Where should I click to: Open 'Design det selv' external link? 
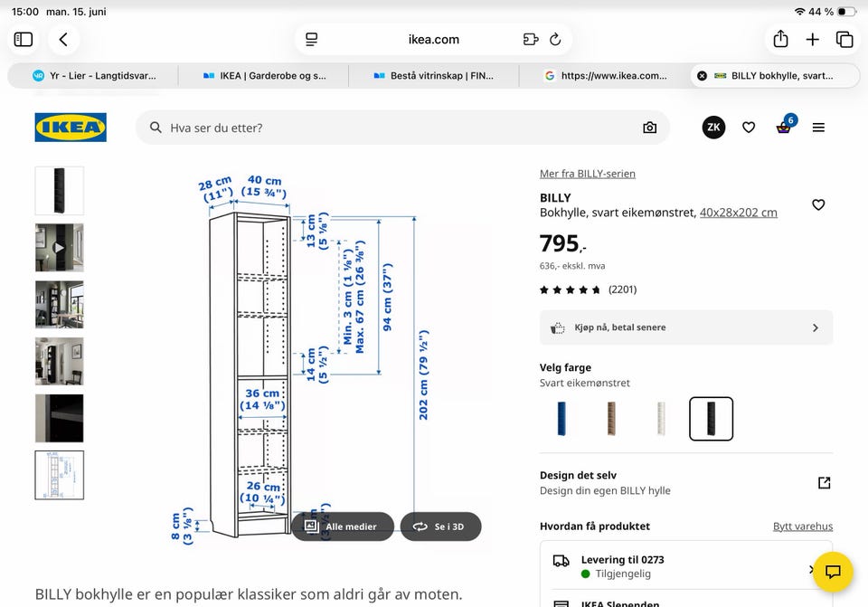click(x=825, y=482)
